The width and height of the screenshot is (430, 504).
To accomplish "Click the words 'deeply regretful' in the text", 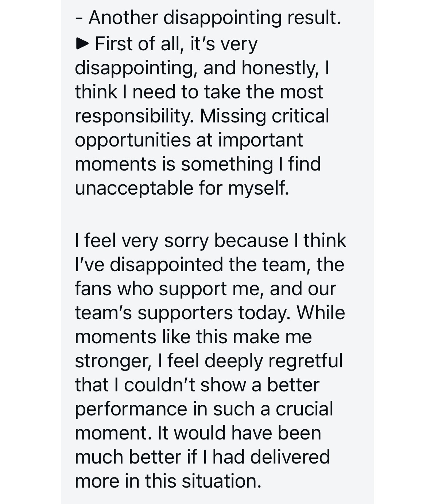I will tap(274, 361).
